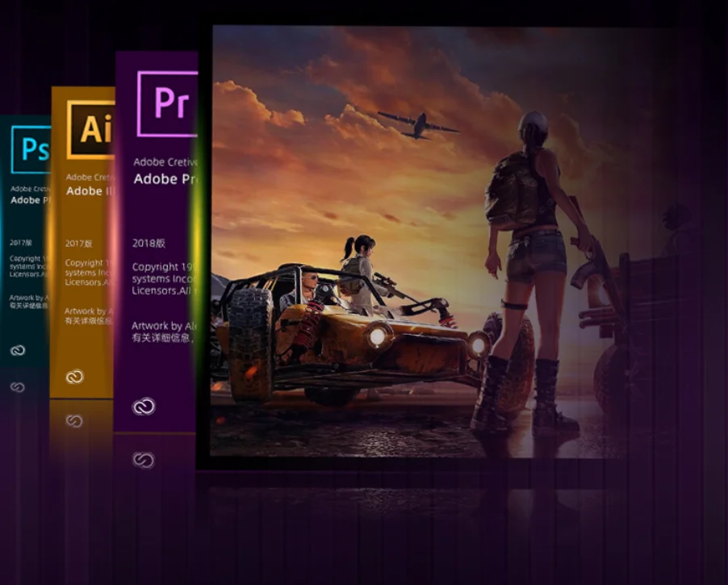728x585 pixels.
Task: Click 'Artwork by' line on Illustrator splash
Action: 89,311
